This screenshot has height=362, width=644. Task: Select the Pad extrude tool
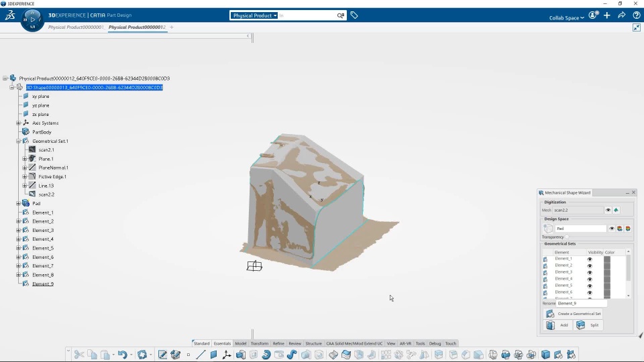(x=241, y=354)
